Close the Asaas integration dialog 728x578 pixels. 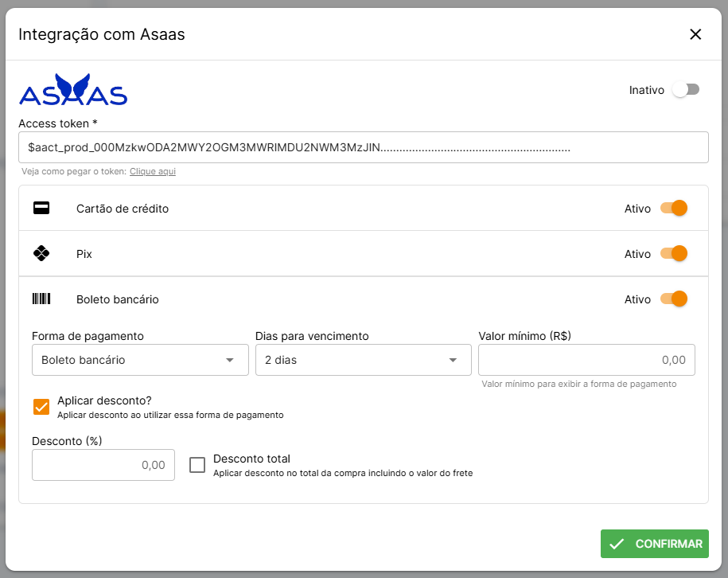tap(695, 34)
